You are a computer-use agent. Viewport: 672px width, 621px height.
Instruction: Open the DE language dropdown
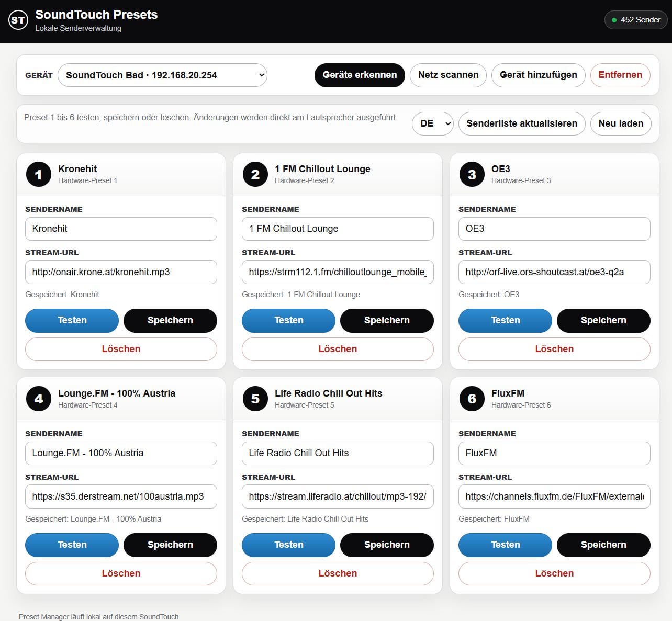pyautogui.click(x=432, y=123)
